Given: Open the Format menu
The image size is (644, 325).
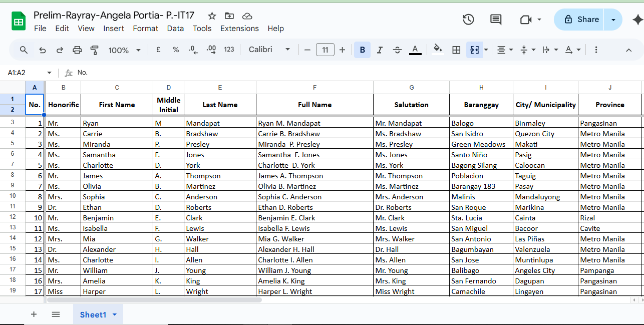Looking at the screenshot, I should pos(145,29).
